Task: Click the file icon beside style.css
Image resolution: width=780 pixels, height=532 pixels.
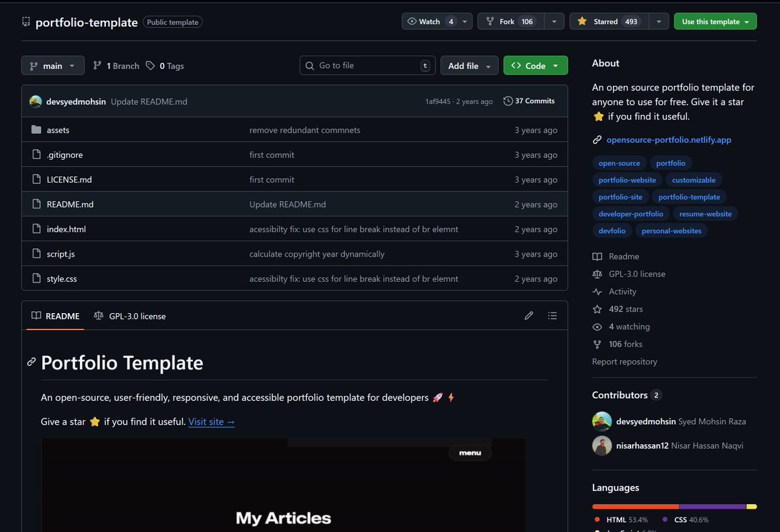Action: point(36,279)
